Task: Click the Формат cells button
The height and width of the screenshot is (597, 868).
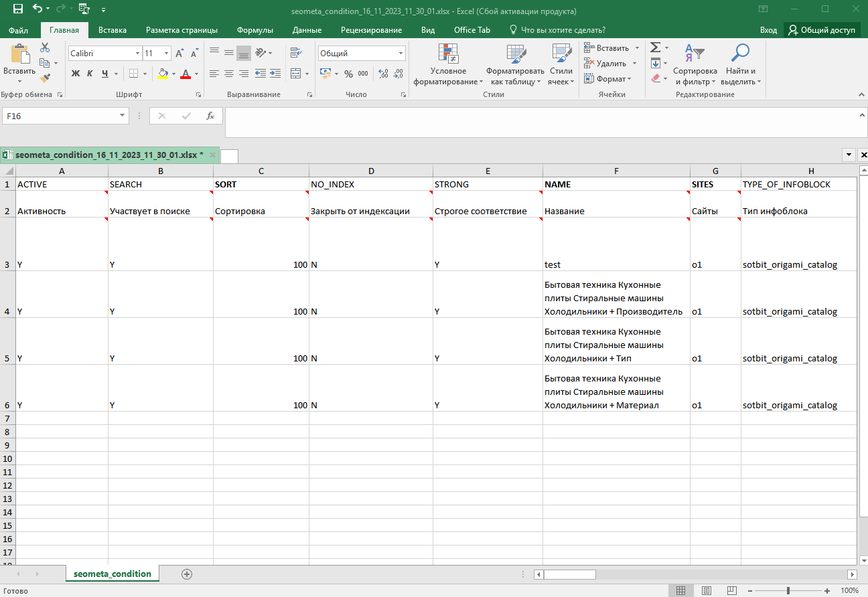Action: click(x=607, y=79)
